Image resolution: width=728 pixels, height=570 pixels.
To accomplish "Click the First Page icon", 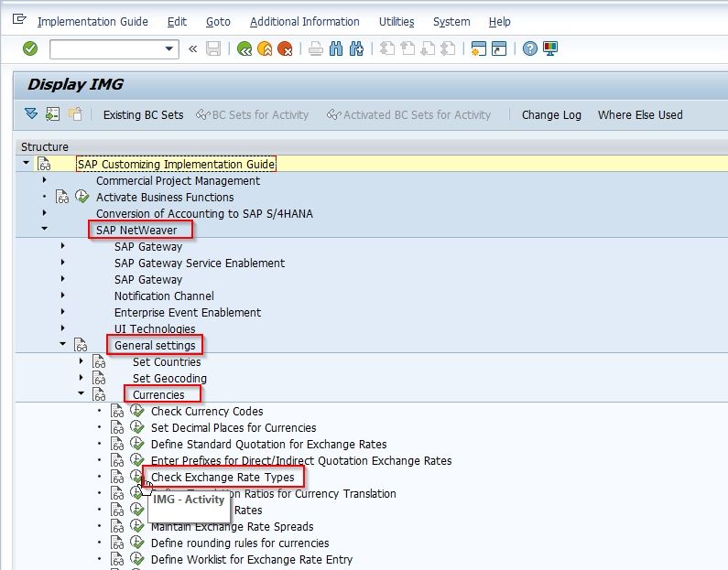I will point(386,48).
